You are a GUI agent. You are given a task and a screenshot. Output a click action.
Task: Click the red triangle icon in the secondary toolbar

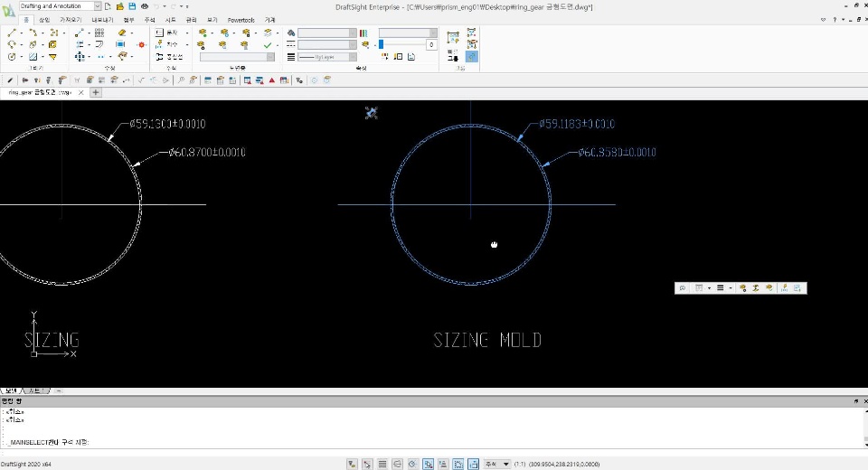(x=272, y=80)
